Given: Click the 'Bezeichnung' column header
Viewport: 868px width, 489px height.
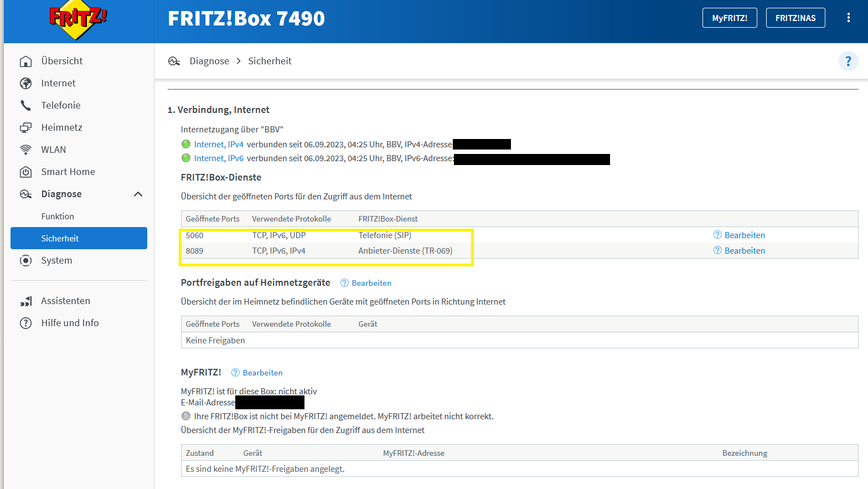Looking at the screenshot, I should coord(745,453).
